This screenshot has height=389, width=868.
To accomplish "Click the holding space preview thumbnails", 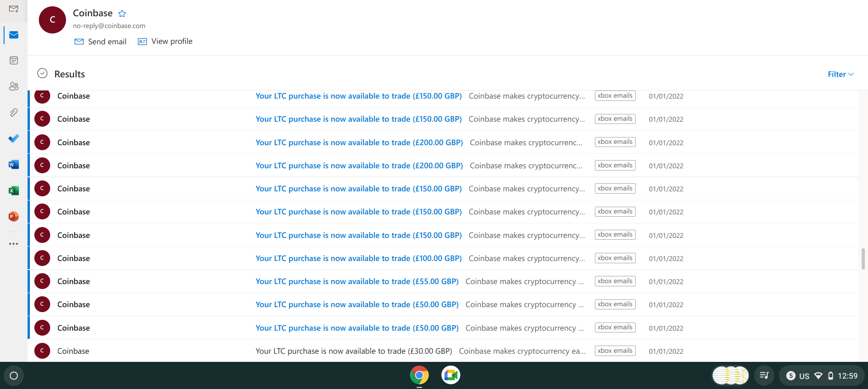I will click(731, 375).
